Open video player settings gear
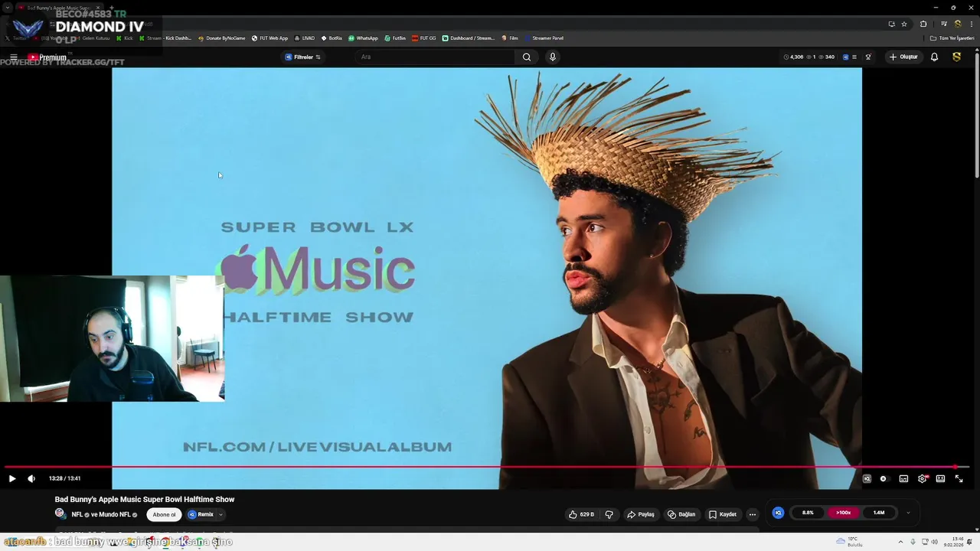This screenshot has width=980, height=551. tap(922, 478)
